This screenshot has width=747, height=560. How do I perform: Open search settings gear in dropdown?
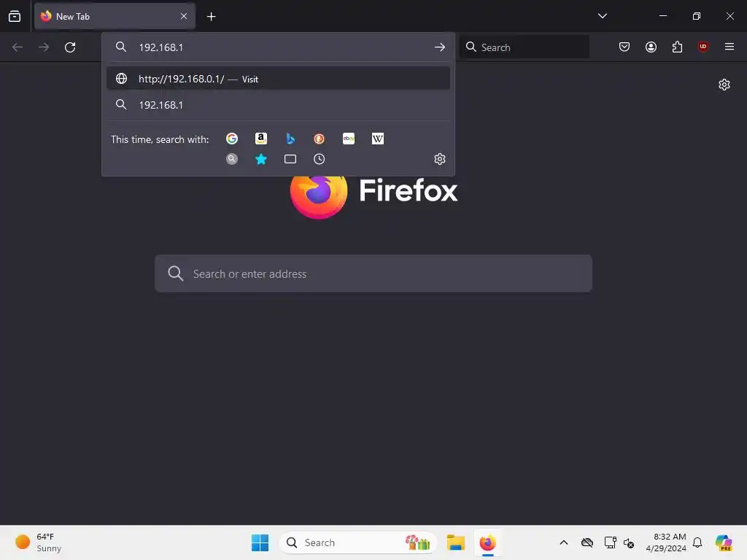click(x=440, y=159)
